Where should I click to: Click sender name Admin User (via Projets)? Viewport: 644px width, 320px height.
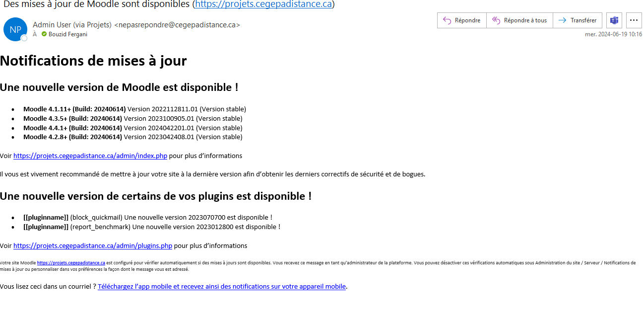[x=72, y=25]
